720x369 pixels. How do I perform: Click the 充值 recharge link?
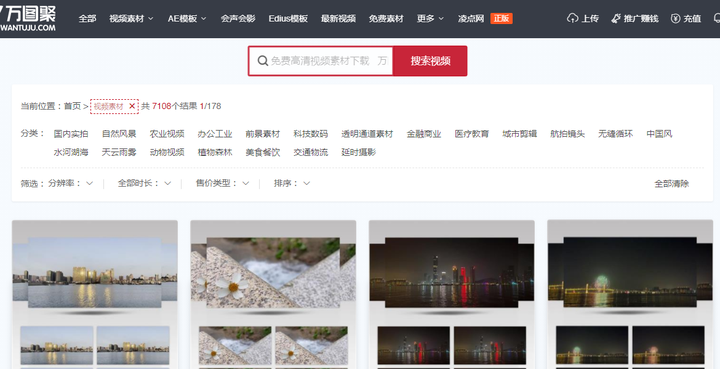tap(692, 18)
